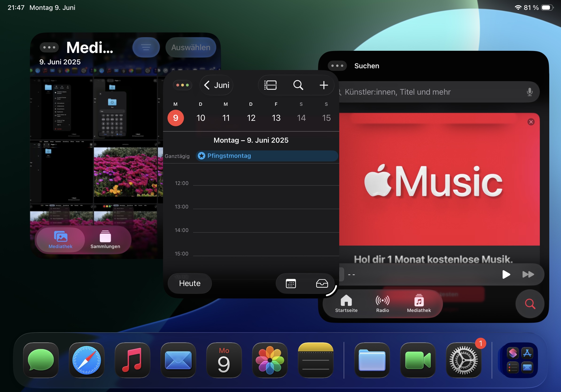This screenshot has height=392, width=561.
Task: Switch to Mediathek tab in Music
Action: pyautogui.click(x=419, y=304)
